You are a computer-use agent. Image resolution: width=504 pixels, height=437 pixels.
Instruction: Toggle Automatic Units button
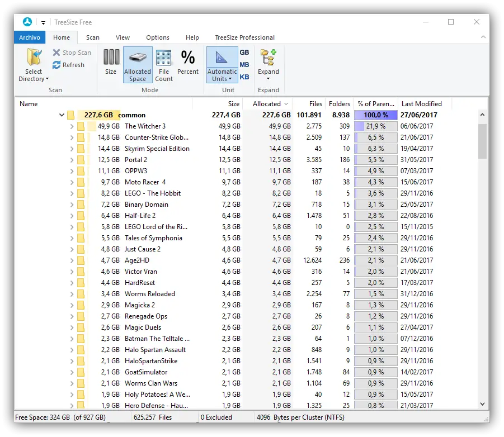tap(222, 65)
